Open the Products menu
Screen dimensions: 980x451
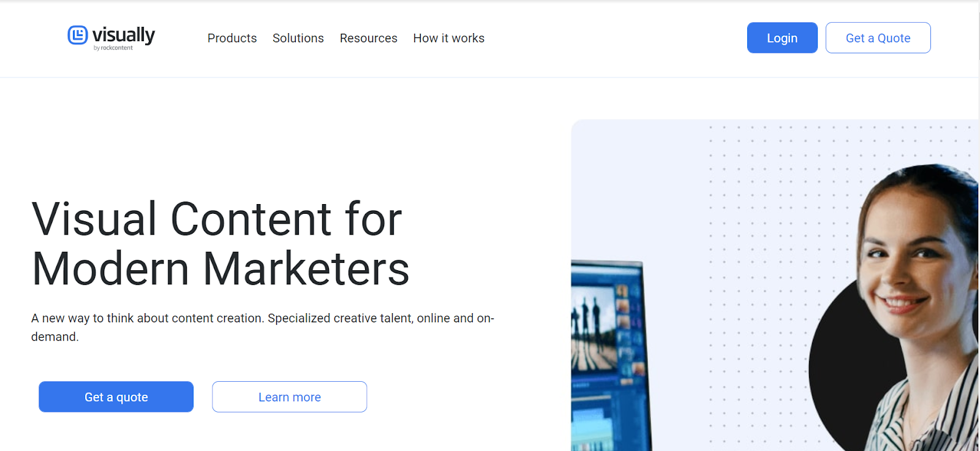point(232,38)
